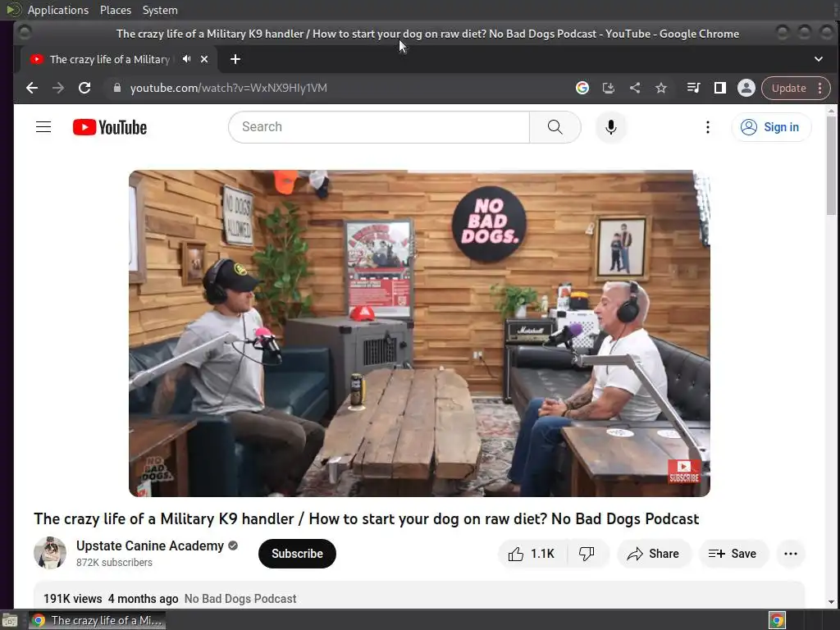840x630 pixels.
Task: Click the page vertical scrollbar thumb
Action: pos(831,165)
